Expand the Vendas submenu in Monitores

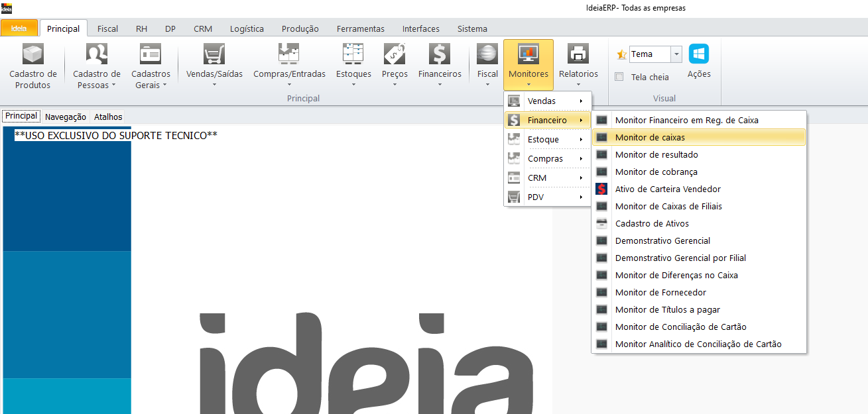pyautogui.click(x=547, y=101)
